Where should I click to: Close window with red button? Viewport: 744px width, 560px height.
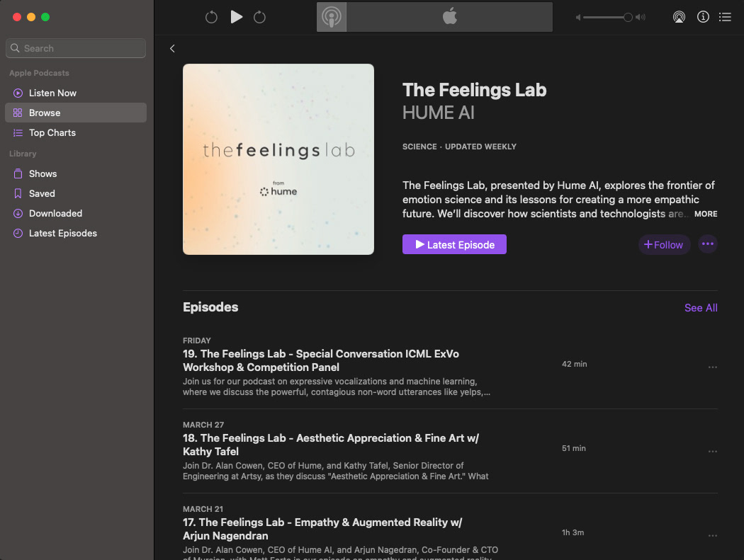[x=17, y=17]
